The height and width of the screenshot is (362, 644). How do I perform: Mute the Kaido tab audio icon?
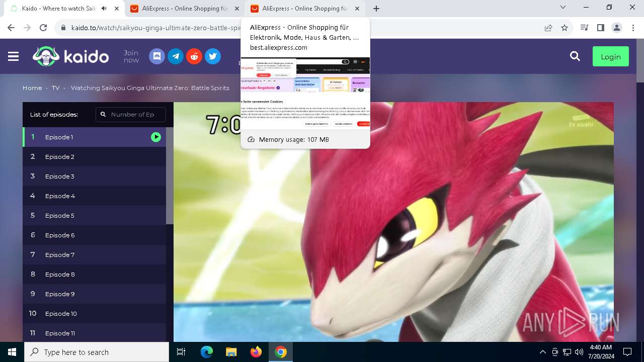click(104, 9)
